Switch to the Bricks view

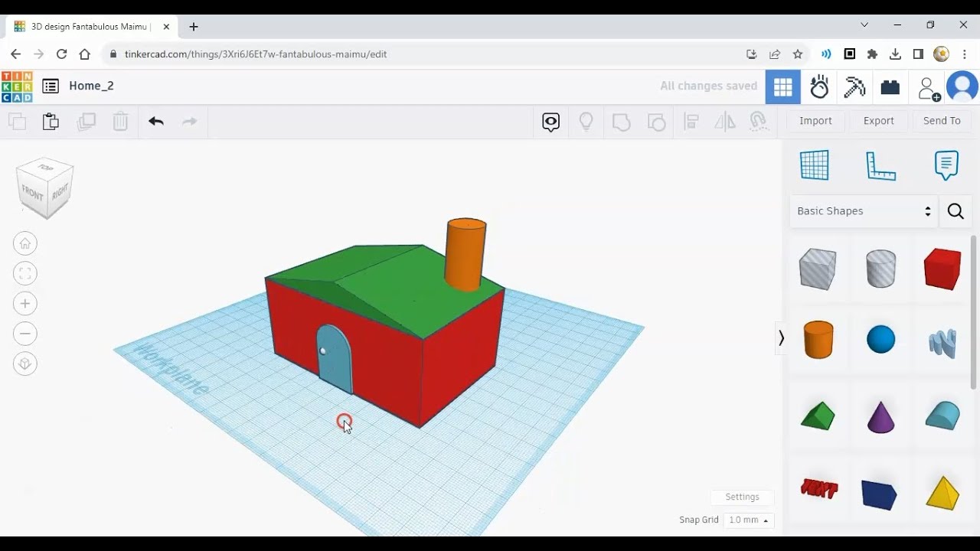pos(890,87)
